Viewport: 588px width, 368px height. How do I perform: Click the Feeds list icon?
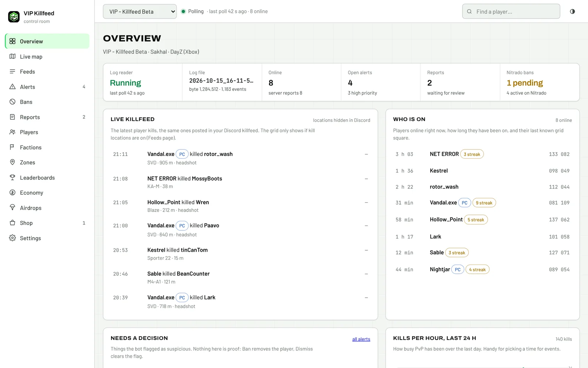(12, 71)
